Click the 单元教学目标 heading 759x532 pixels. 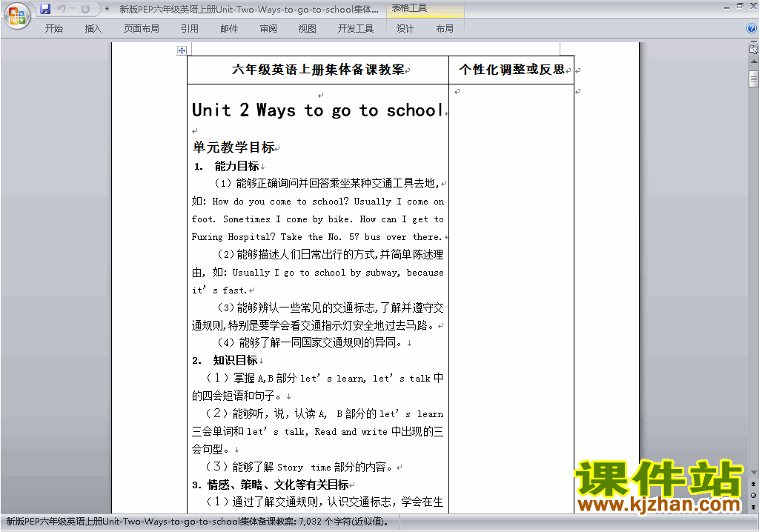pos(233,147)
